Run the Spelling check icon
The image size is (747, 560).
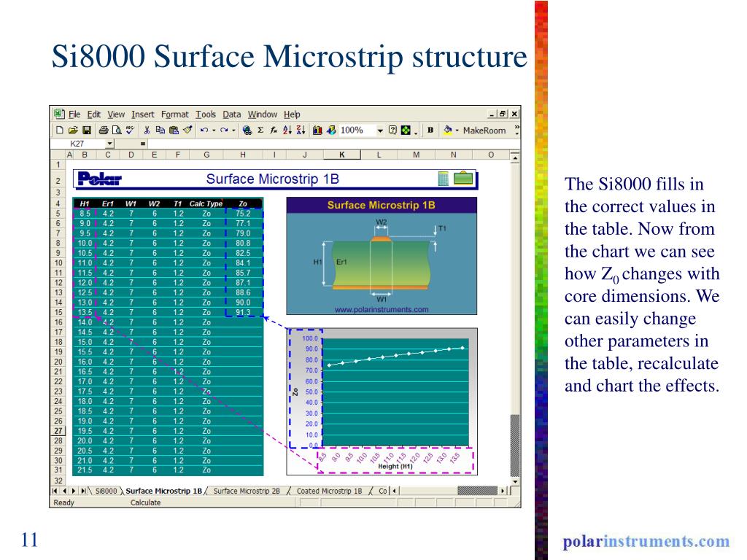pyautogui.click(x=130, y=130)
